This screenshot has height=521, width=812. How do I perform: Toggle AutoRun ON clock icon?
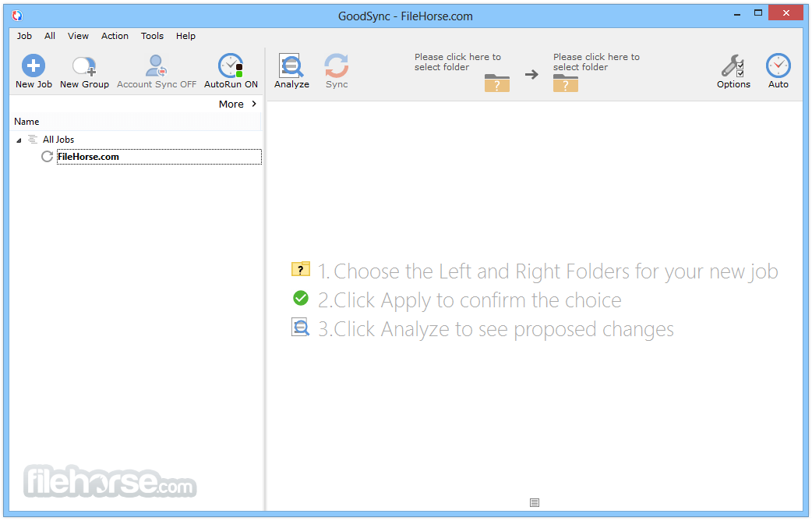[x=231, y=66]
